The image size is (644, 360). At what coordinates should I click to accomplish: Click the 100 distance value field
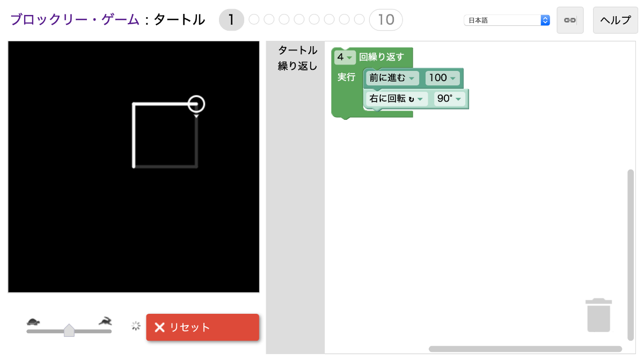pos(441,78)
